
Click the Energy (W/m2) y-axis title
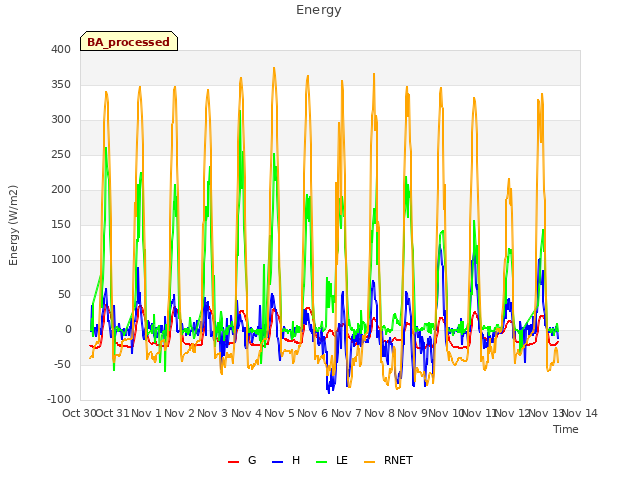(13, 225)
